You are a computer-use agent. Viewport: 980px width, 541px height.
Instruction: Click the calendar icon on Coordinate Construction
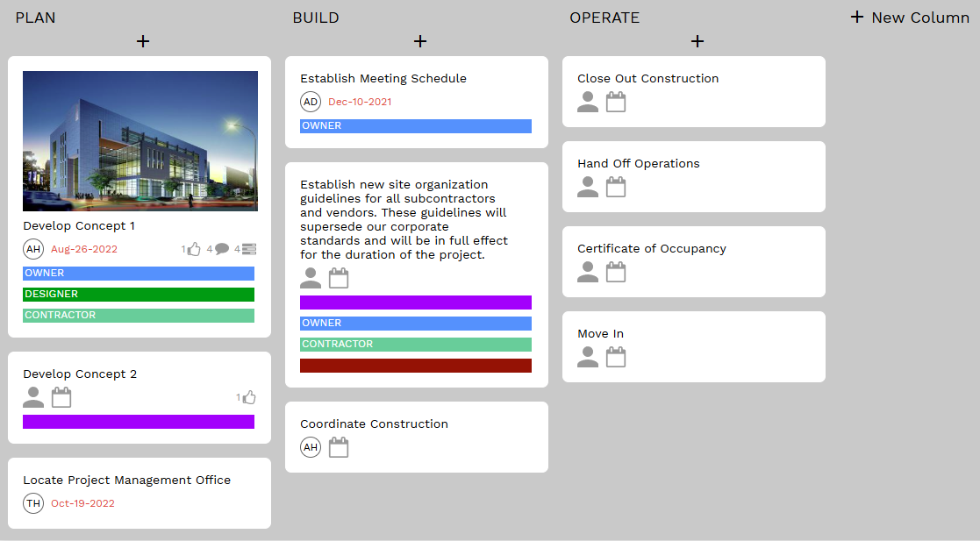tap(339, 447)
